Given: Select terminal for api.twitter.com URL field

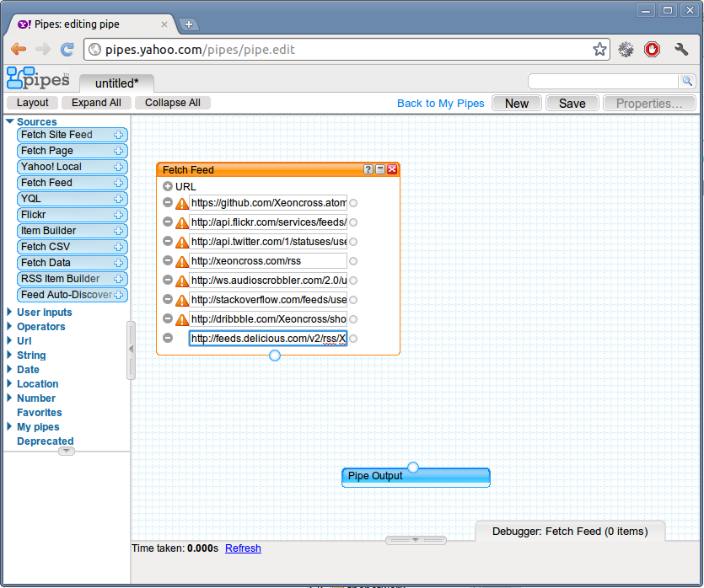Looking at the screenshot, I should (353, 242).
